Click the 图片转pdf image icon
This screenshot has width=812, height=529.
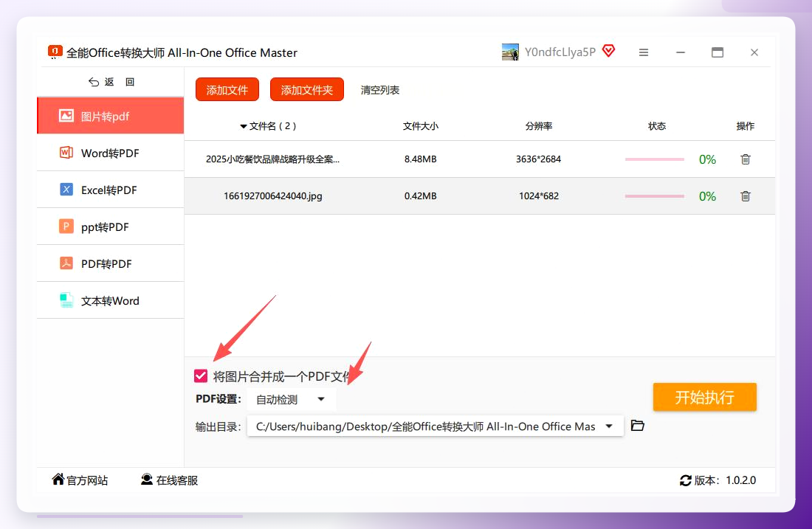click(x=66, y=115)
